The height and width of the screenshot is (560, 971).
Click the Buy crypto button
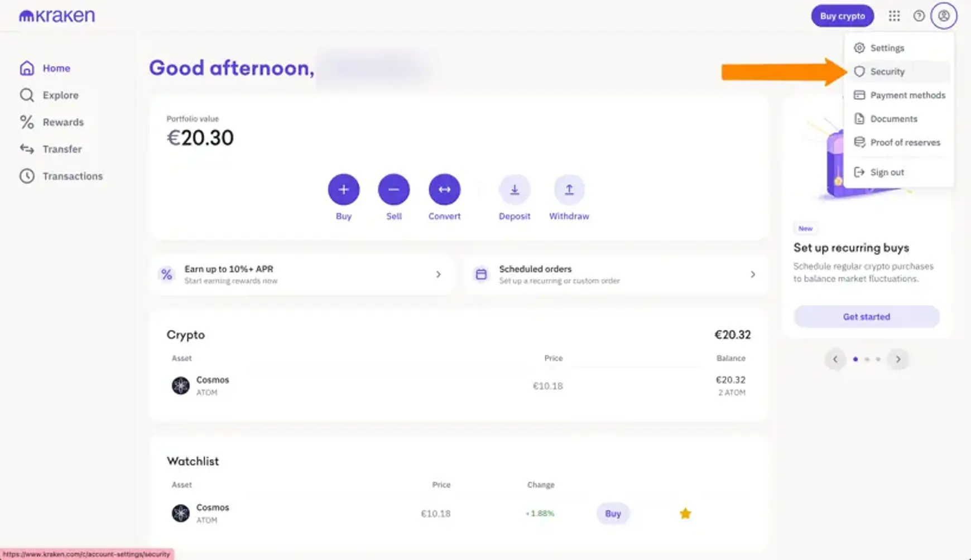pos(843,16)
